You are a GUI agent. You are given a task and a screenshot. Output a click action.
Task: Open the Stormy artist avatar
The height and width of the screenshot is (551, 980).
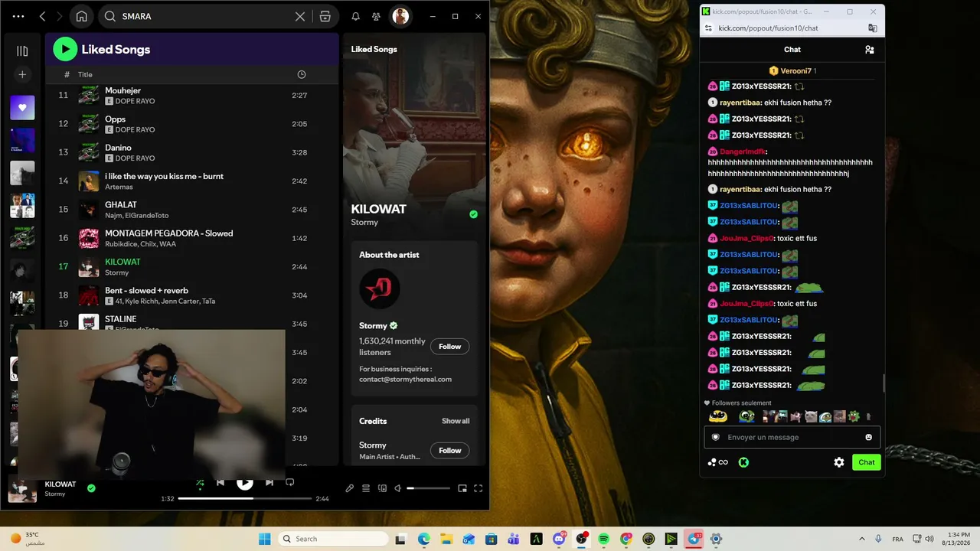pyautogui.click(x=380, y=289)
